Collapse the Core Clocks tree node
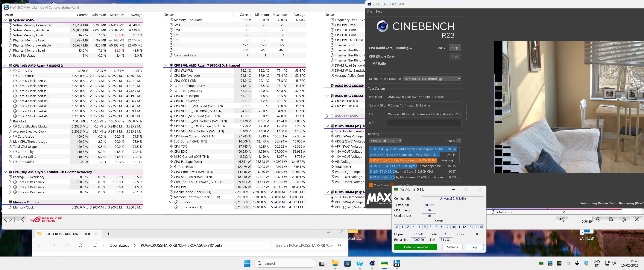644x270 pixels. pos(10,76)
